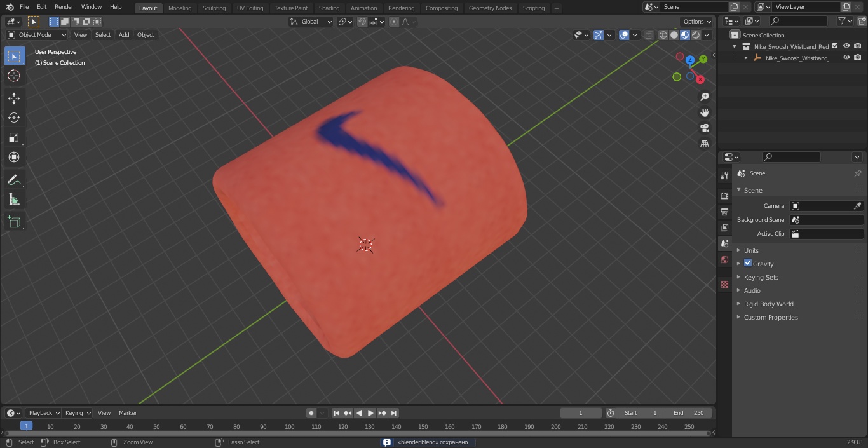Select the Rotate tool
Screen dimensions: 868x448
point(14,118)
